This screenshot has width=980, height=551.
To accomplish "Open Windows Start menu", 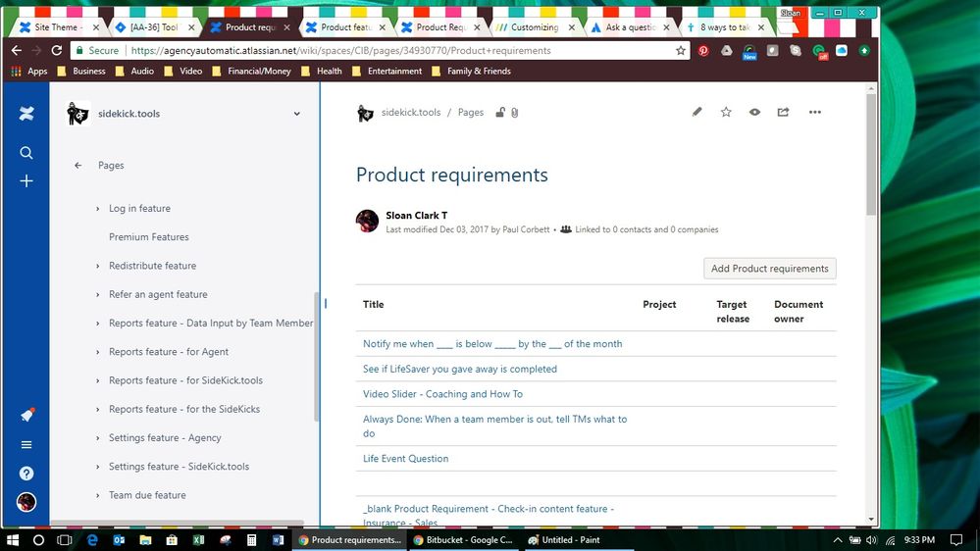I will coord(12,540).
